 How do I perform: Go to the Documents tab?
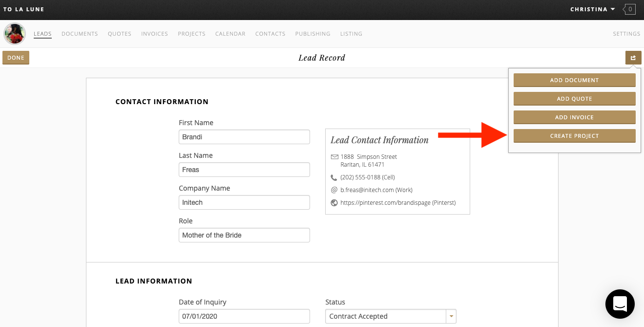[x=80, y=34]
